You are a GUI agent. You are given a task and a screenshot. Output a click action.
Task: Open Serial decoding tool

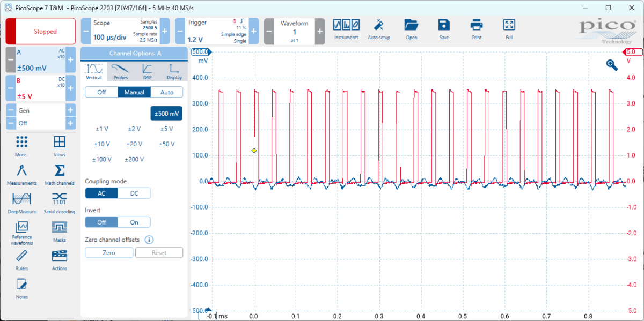coord(60,203)
